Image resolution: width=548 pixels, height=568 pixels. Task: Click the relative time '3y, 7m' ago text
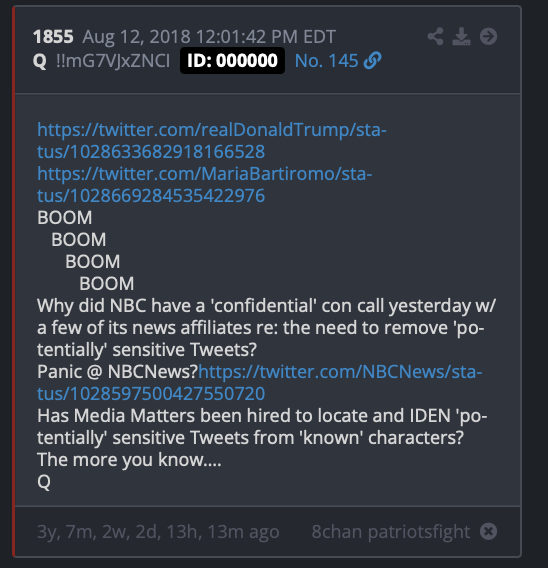coord(158,532)
